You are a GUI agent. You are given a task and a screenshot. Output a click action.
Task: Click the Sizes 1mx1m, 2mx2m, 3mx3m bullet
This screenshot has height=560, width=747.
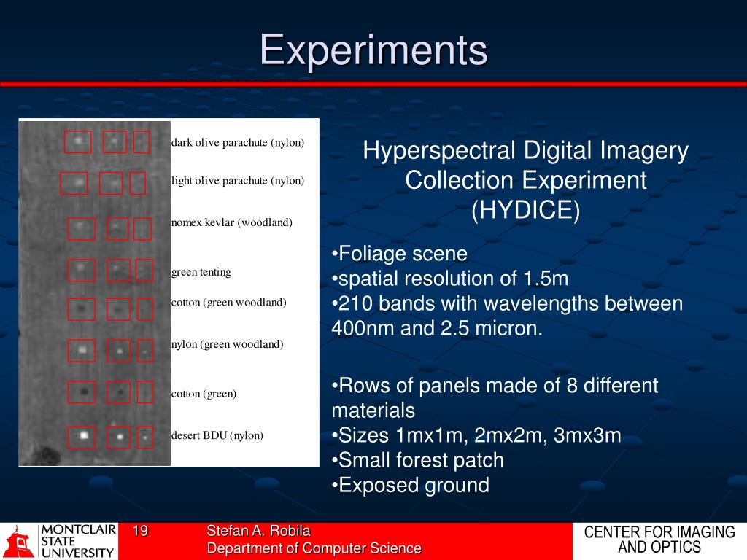(x=476, y=435)
